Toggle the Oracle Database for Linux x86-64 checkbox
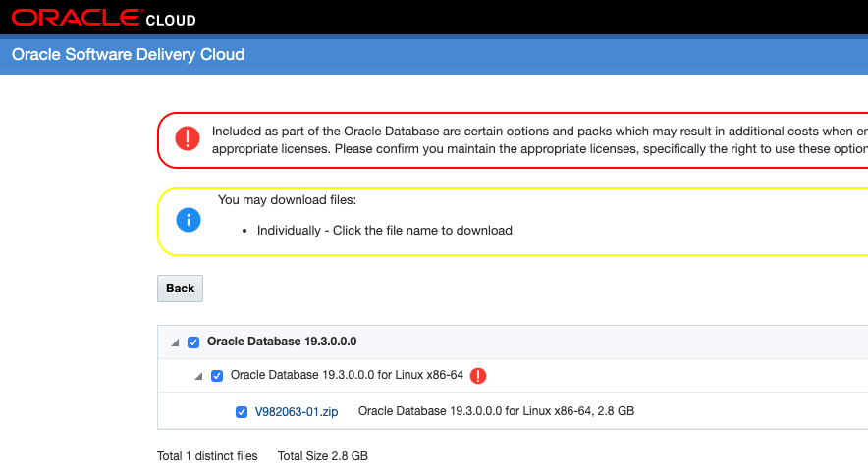 coord(217,376)
